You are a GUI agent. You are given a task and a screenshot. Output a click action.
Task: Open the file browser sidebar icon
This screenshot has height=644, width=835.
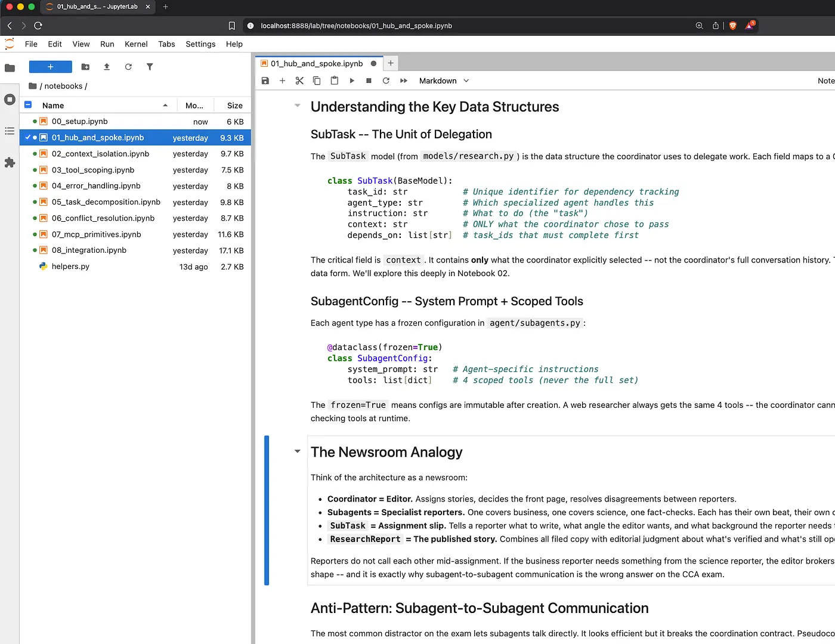[10, 68]
